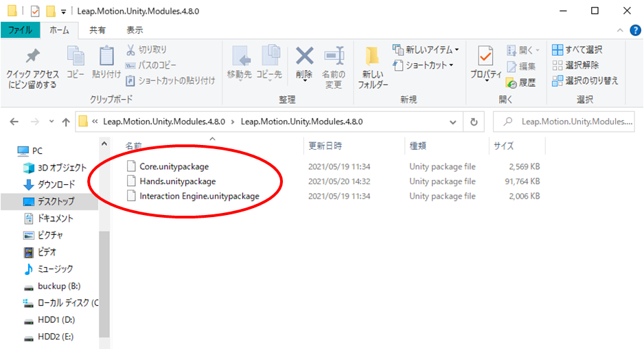Open the File (ファイル) tab
644x349 pixels.
(20, 30)
